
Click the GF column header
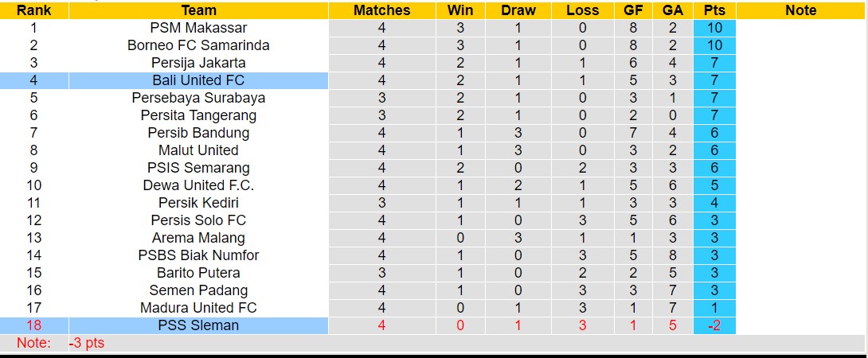pos(633,10)
